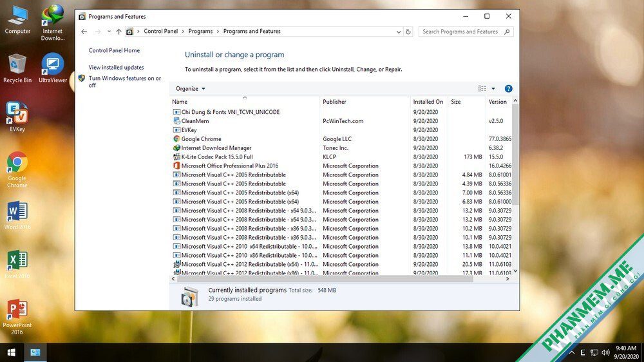Select the PowerPoint 2016 desktop icon
644x362 pixels.
tap(17, 317)
